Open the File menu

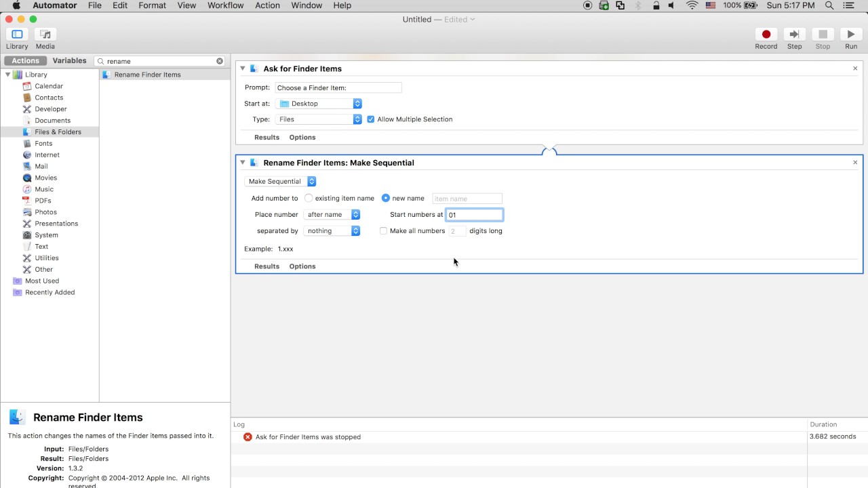pos(95,5)
